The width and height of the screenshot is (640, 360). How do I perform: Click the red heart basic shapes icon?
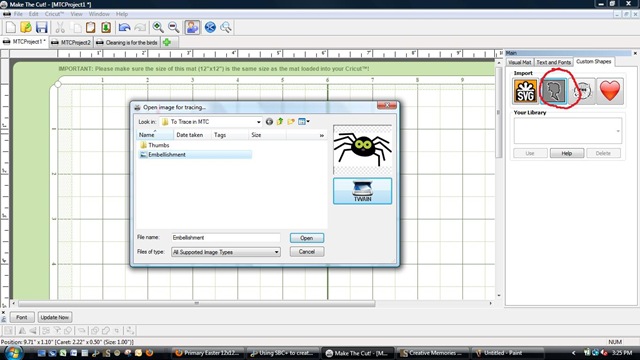click(x=610, y=91)
